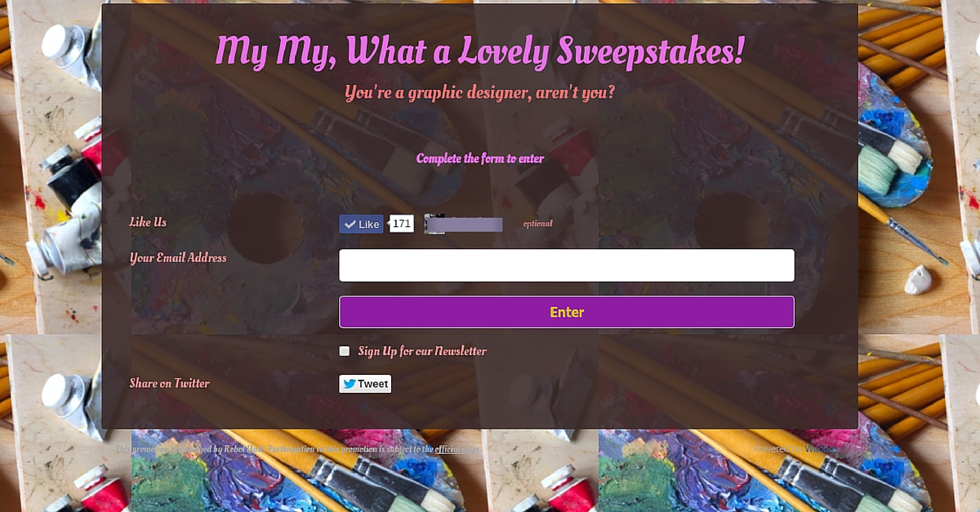Click the Share on Twitter label
This screenshot has width=980, height=512.
(x=170, y=384)
